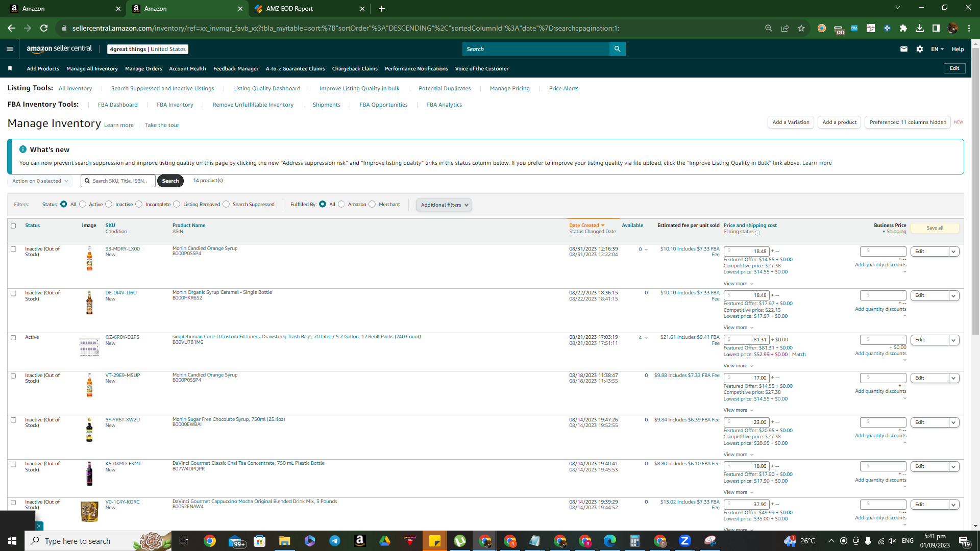Screen dimensions: 980x551
Task: Open the 4great things United States marketplace switcher
Action: click(x=148, y=49)
